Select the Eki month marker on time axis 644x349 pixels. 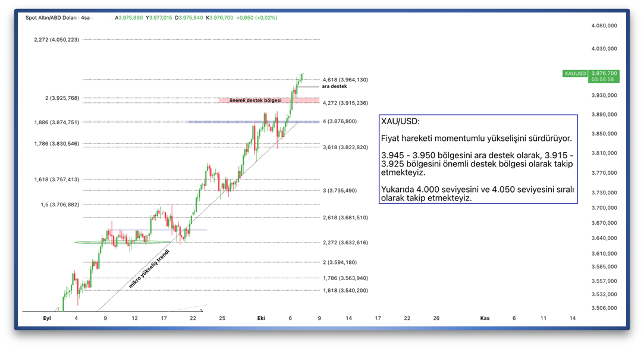pos(260,318)
